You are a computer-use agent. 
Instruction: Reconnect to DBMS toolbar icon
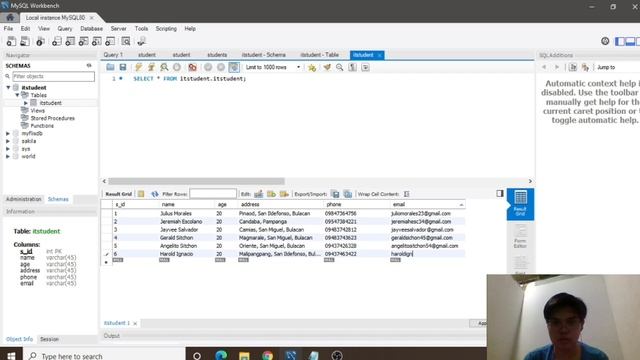click(141, 41)
